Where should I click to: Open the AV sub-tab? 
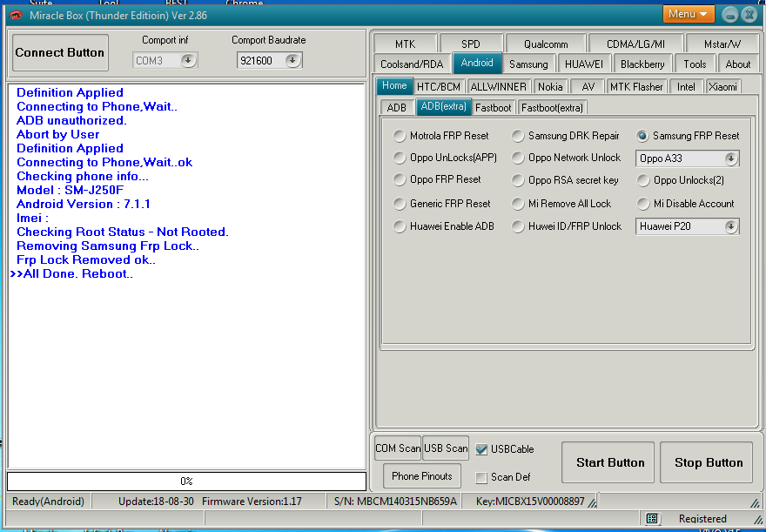click(x=588, y=87)
